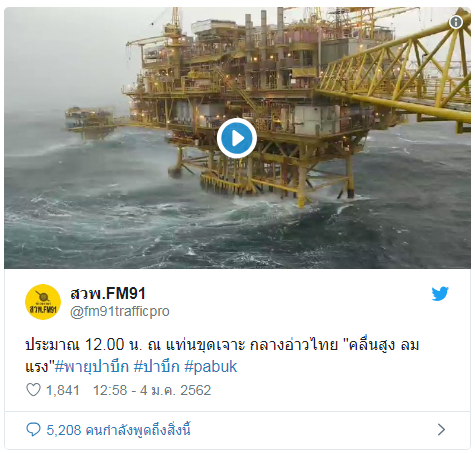475x453 pixels.
Task: Click the Twitter bird logo
Action: [x=440, y=294]
